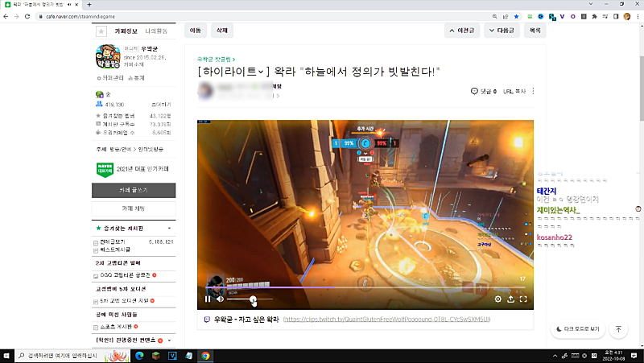
Task: Open the post's three-dot more menu
Action: coord(533,91)
